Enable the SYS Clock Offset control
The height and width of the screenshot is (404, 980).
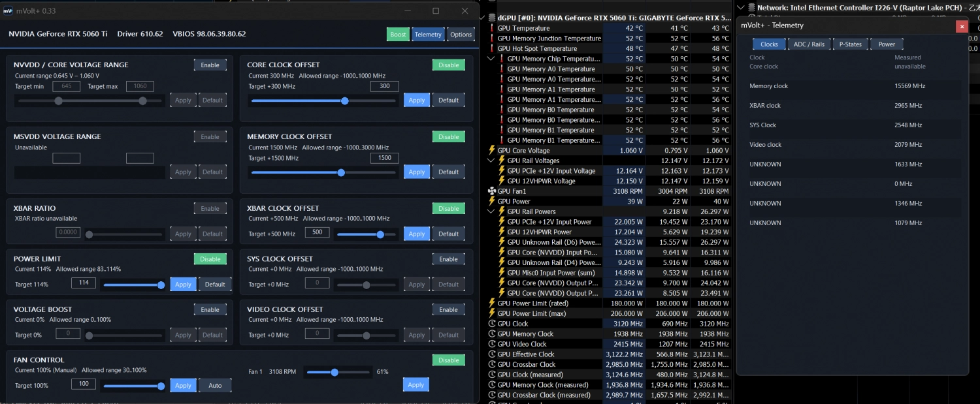click(449, 259)
